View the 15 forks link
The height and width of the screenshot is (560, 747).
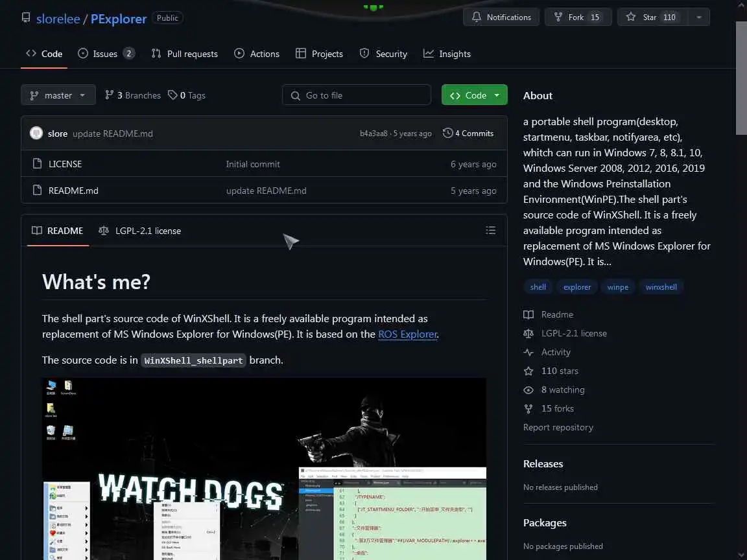pos(549,408)
